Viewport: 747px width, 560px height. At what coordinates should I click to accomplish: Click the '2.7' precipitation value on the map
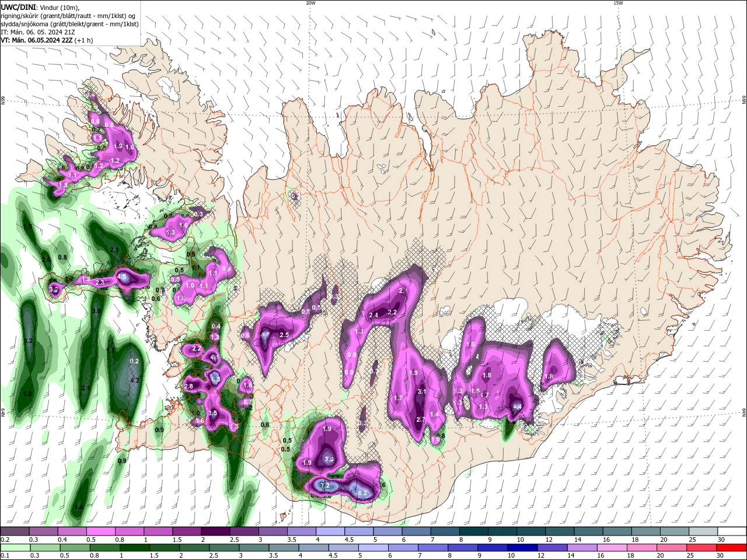(x=420, y=419)
